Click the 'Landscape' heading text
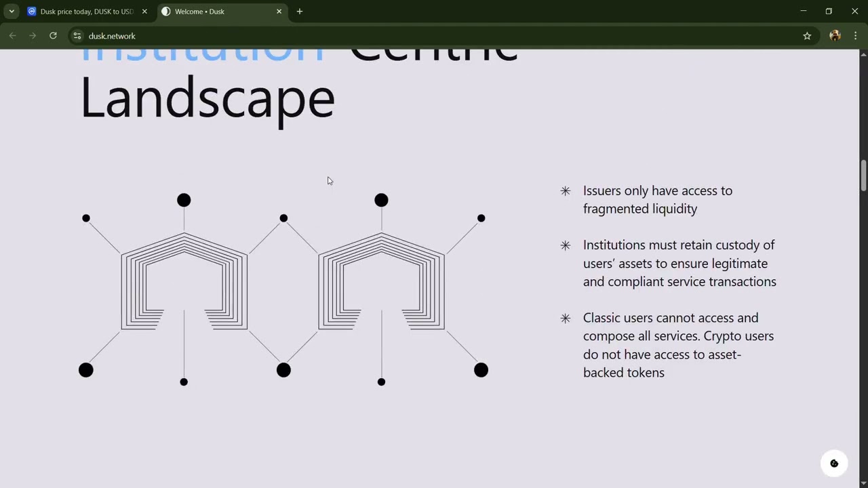Screen dimensions: 868x488 coord(208,99)
